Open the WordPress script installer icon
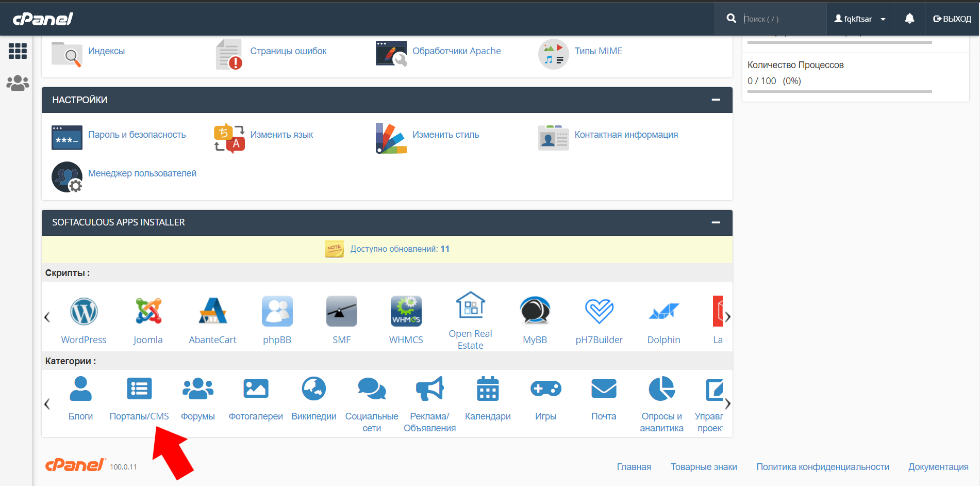 click(x=84, y=311)
